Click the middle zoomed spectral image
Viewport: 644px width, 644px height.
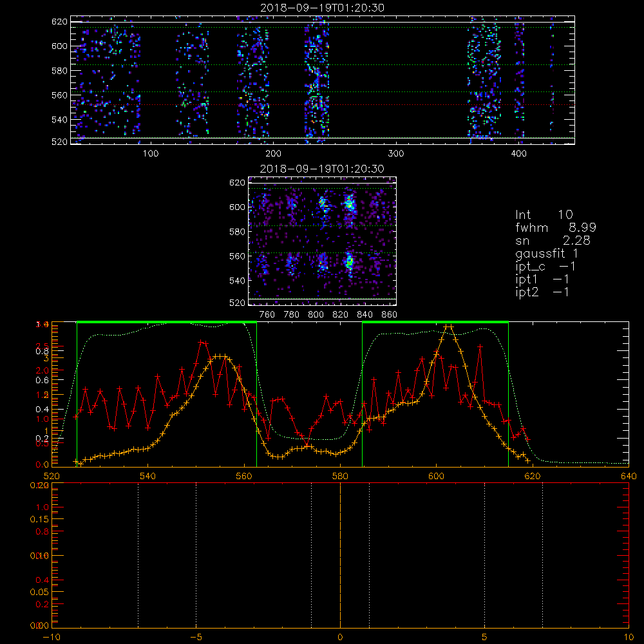coord(323,241)
